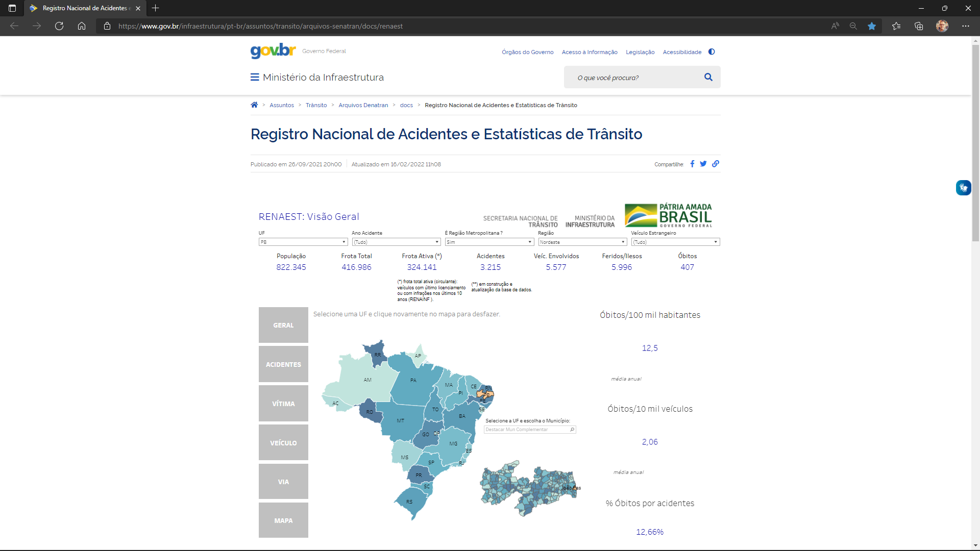980x551 pixels.
Task: Expand the Região dropdown
Action: tap(582, 242)
